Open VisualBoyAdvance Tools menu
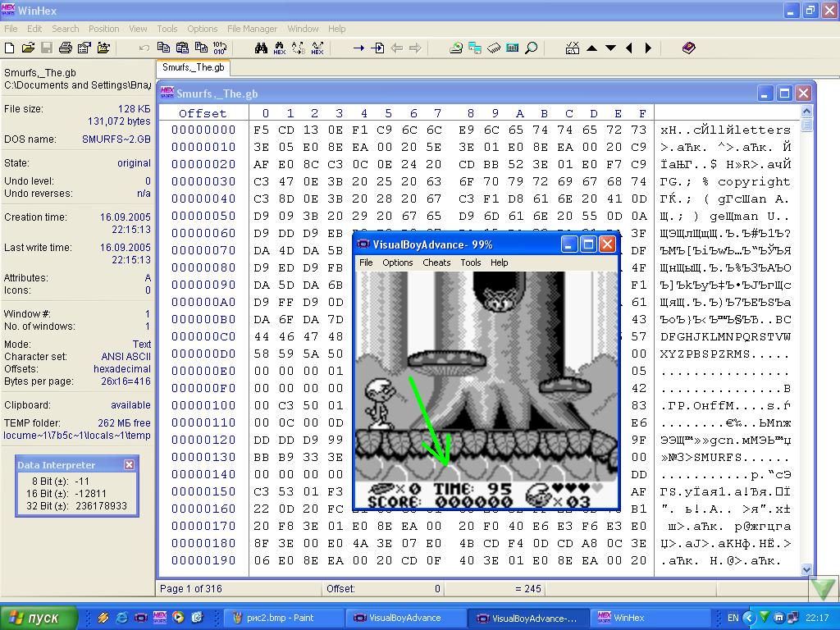Screen dimensions: 840x630 470,262
